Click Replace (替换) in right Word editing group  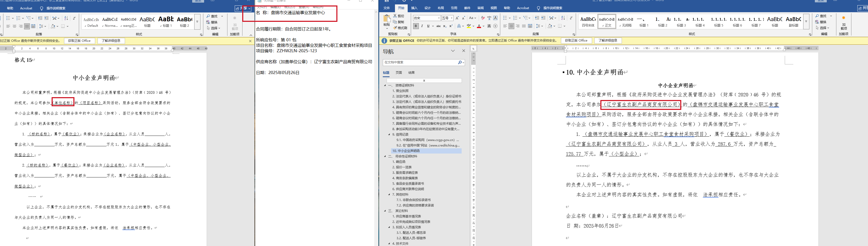[821, 22]
